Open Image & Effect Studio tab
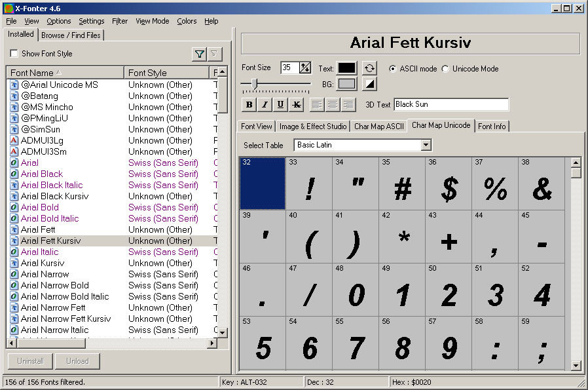 pyautogui.click(x=313, y=127)
